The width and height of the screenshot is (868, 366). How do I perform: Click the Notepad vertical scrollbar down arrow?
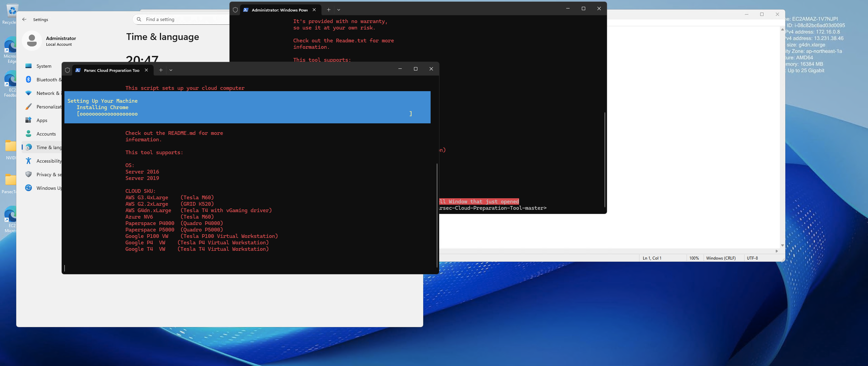(x=782, y=245)
